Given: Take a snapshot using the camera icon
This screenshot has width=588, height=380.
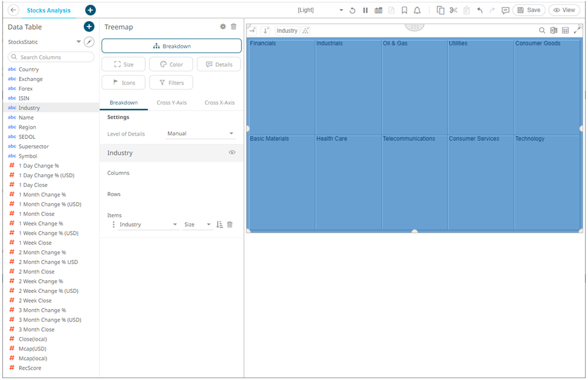Looking at the screenshot, I should pyautogui.click(x=377, y=10).
